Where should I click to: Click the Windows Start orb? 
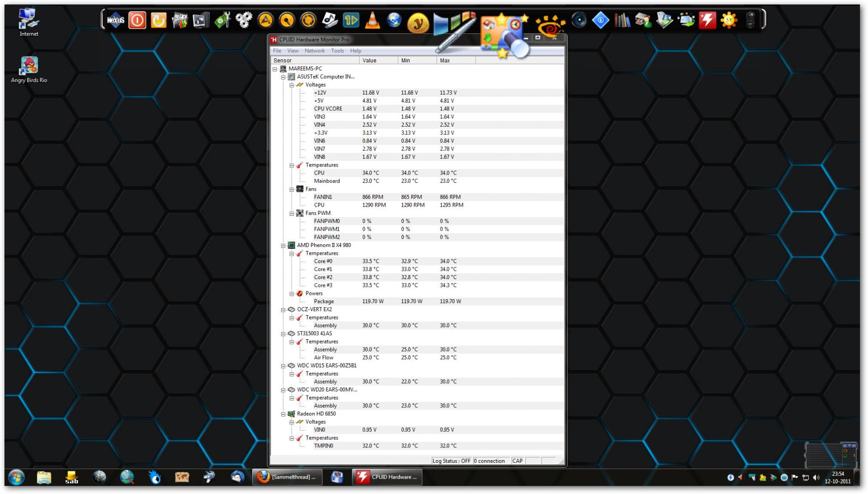[x=16, y=477]
